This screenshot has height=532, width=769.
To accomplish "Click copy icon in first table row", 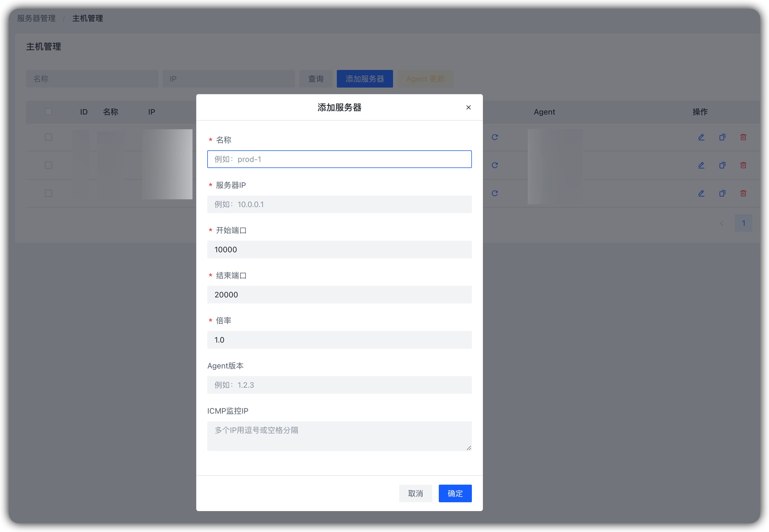I will click(x=722, y=137).
